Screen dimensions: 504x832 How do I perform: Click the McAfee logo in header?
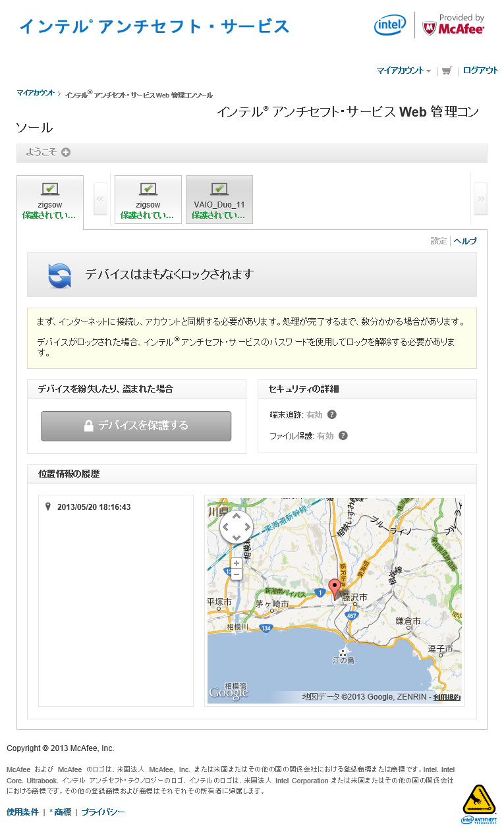point(453,26)
